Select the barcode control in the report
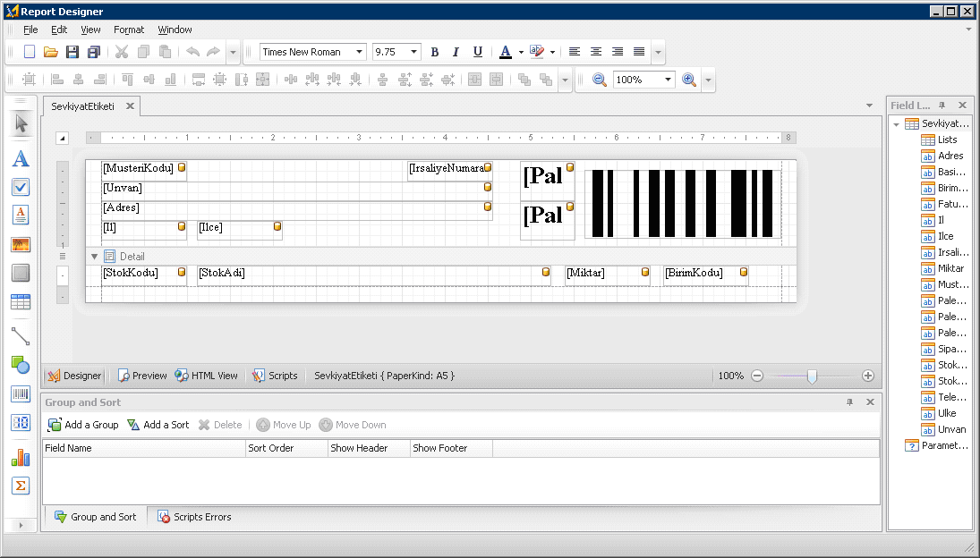The width and height of the screenshot is (980, 558). point(683,204)
